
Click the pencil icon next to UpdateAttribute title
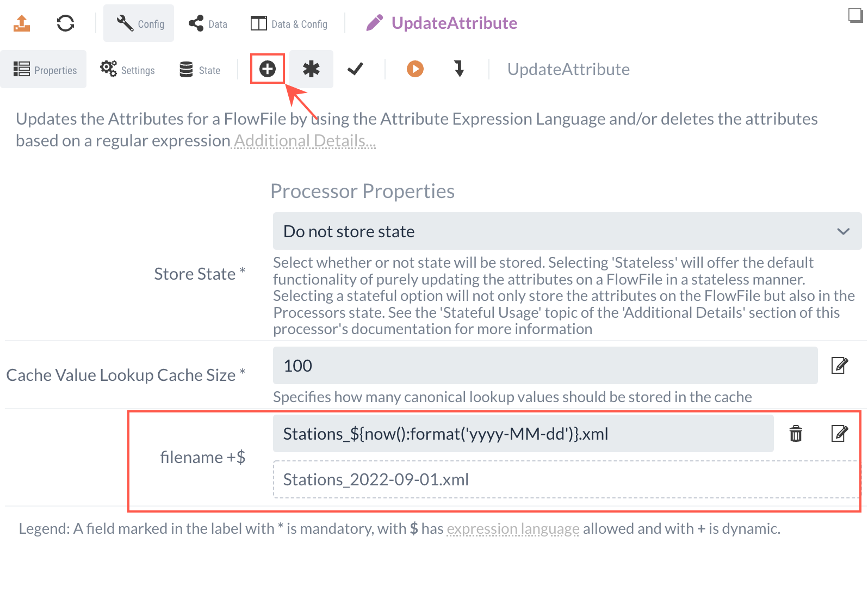tap(374, 23)
